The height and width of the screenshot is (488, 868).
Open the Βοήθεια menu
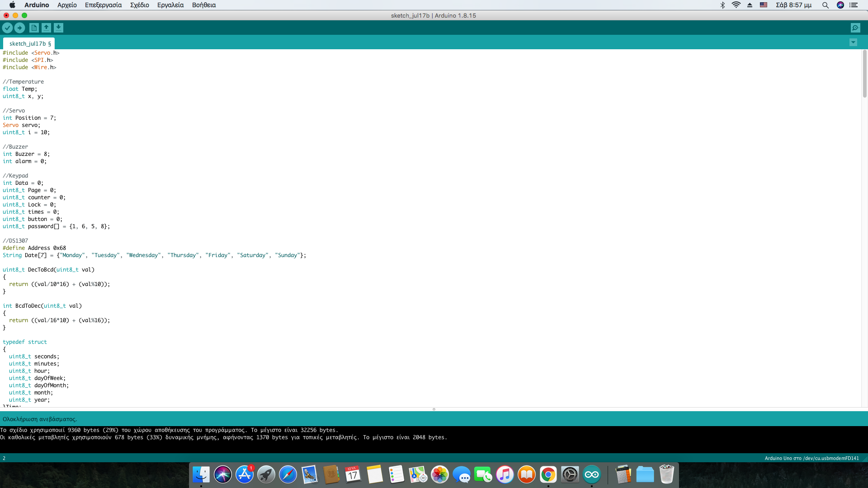204,5
